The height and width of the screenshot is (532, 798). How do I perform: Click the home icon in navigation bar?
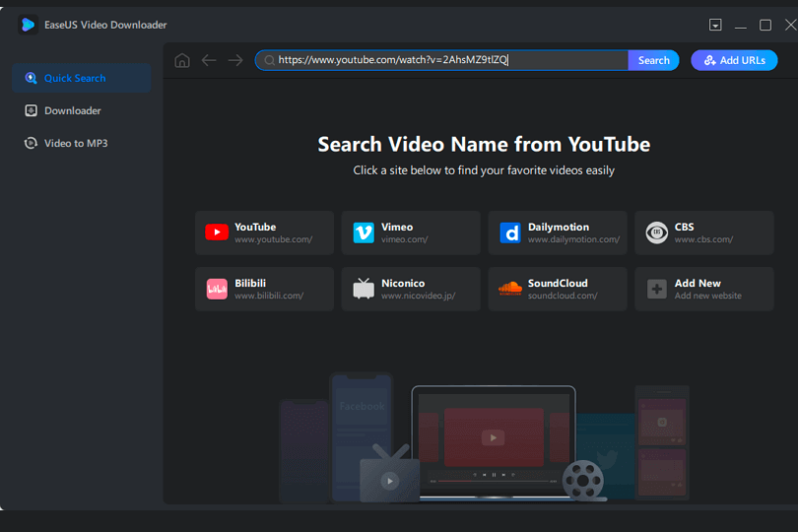(181, 60)
